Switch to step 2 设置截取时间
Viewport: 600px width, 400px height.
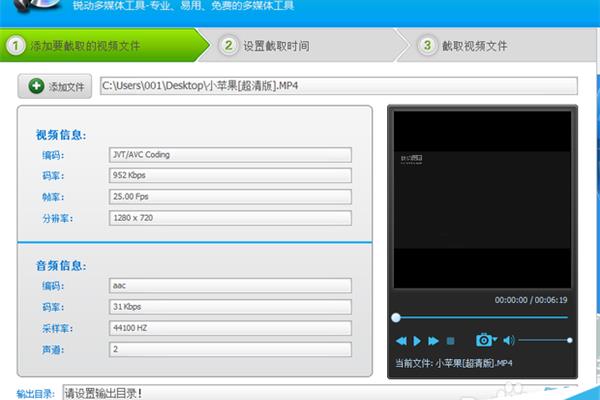(275, 45)
